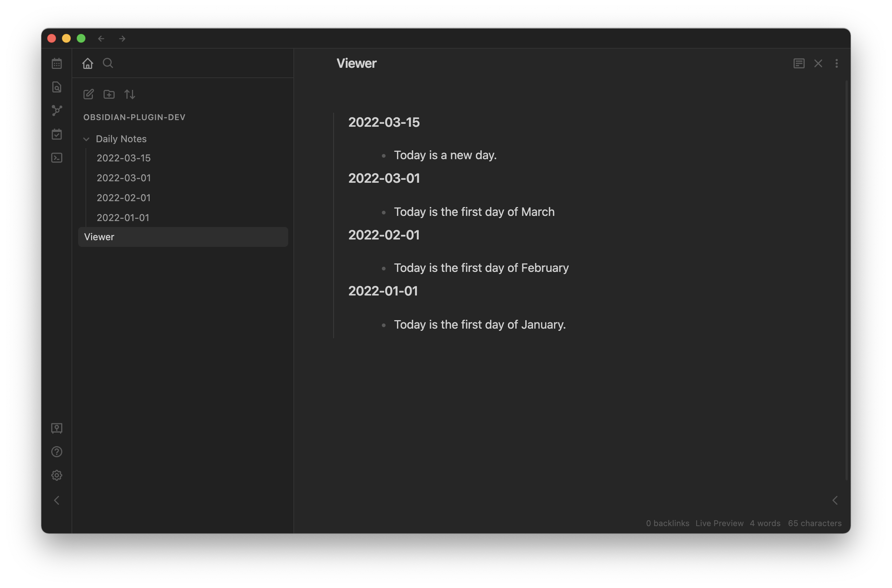Collapse the Daily Notes folder
This screenshot has width=892, height=588.
tap(86, 139)
